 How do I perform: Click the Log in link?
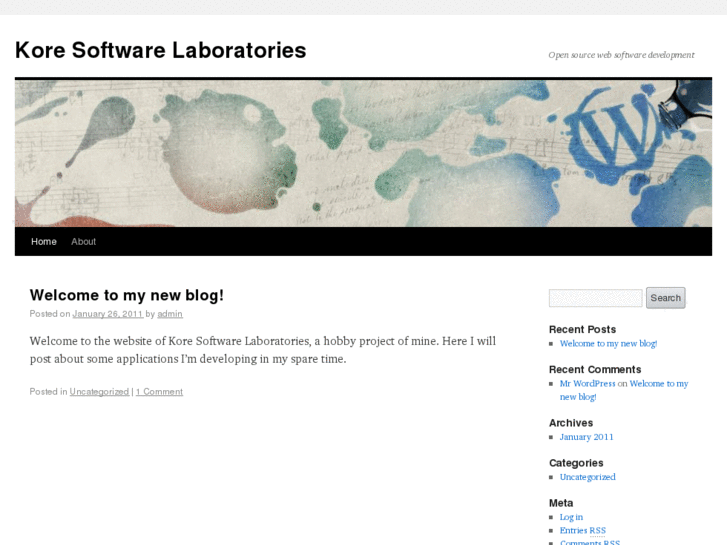click(571, 517)
